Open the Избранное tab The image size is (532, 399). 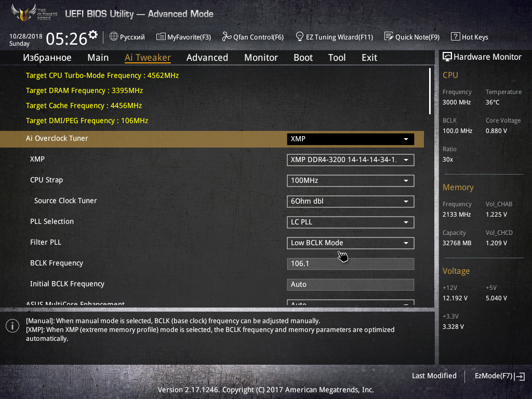pos(47,58)
